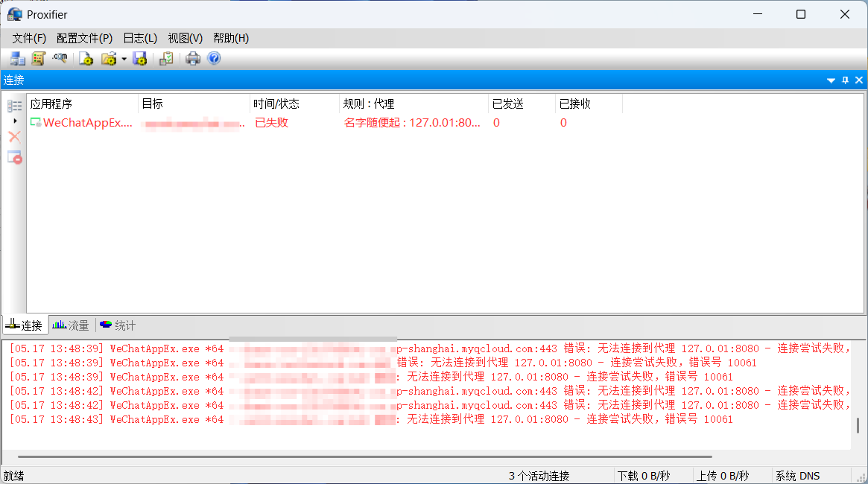This screenshot has width=868, height=484.
Task: Toggle list view icon in left sidebar
Action: click(14, 106)
